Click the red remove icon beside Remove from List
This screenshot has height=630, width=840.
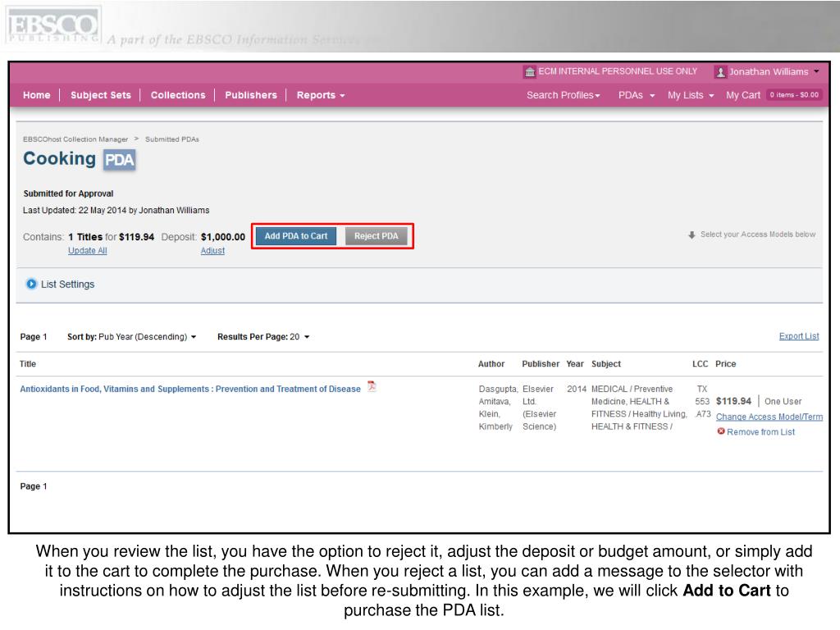[x=720, y=431]
